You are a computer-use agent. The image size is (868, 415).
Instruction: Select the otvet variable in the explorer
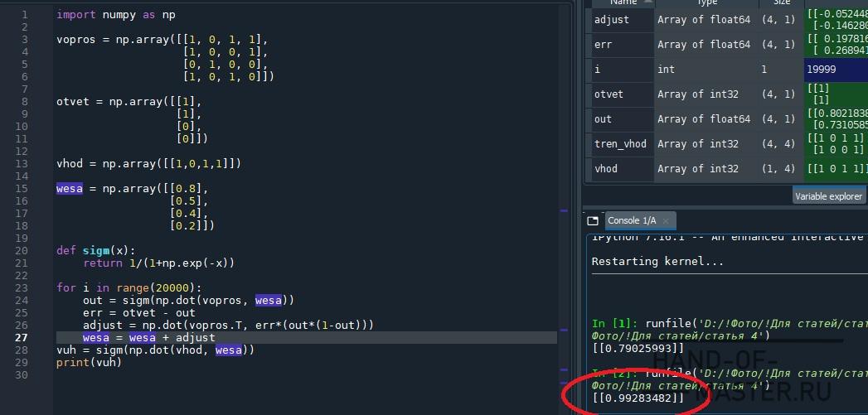tap(609, 94)
